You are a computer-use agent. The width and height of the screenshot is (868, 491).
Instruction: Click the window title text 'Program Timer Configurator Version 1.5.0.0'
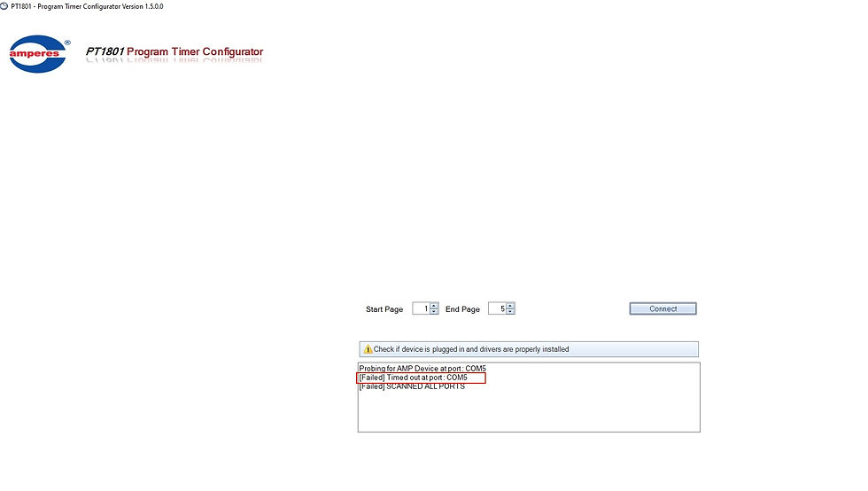point(100,7)
